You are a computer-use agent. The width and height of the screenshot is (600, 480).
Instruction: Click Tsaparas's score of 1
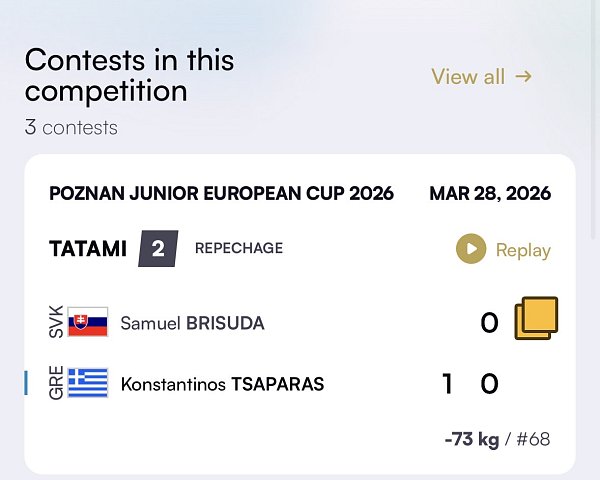pyautogui.click(x=448, y=384)
